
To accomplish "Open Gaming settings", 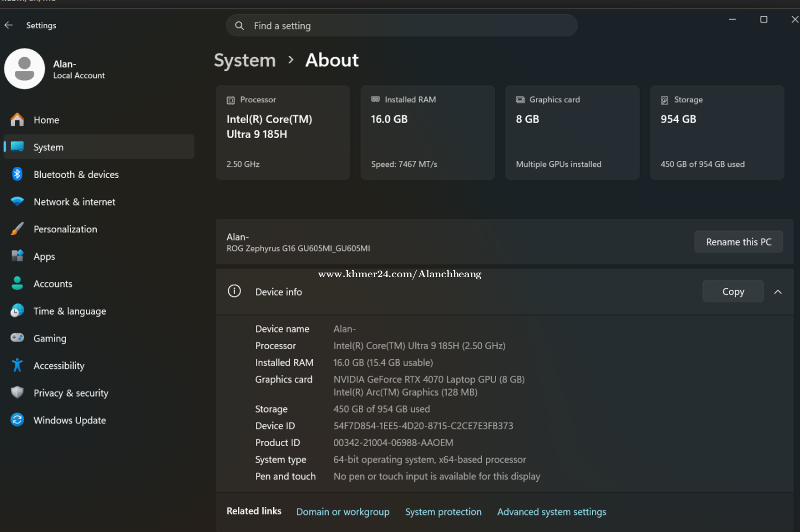I will (x=99, y=338).
